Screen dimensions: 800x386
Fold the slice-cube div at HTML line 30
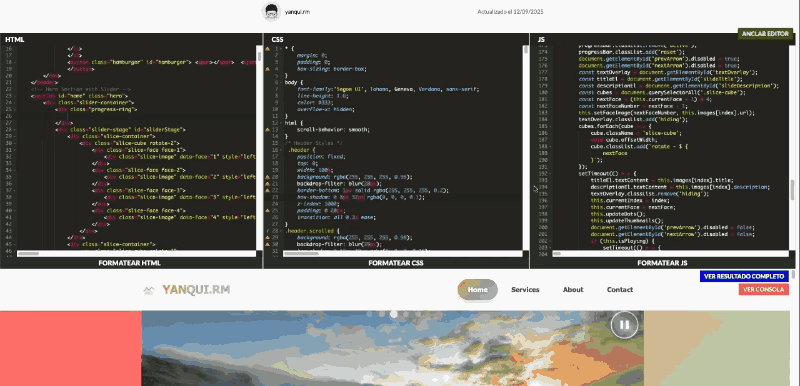pos(15,143)
